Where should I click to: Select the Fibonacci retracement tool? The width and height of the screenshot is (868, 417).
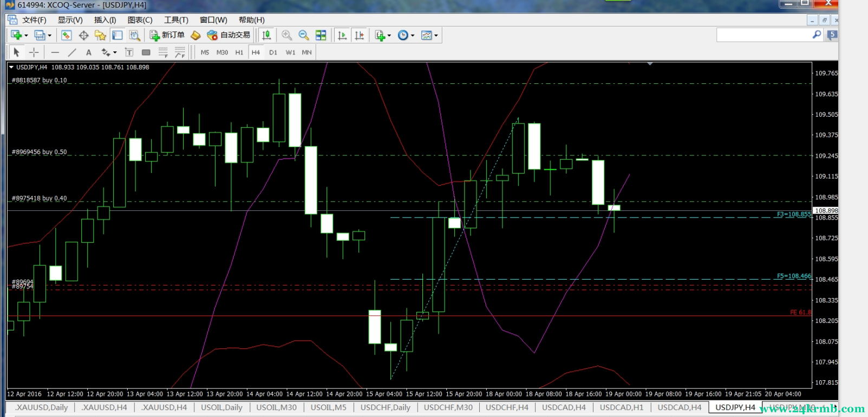[163, 52]
